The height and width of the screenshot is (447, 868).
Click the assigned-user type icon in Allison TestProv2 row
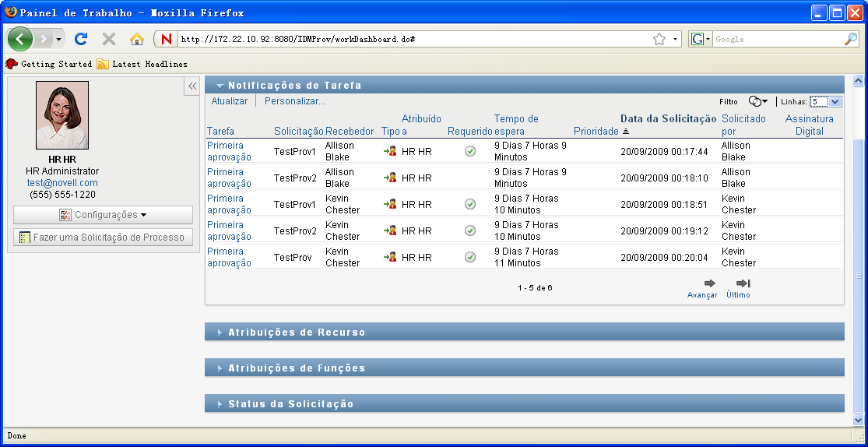tap(390, 178)
